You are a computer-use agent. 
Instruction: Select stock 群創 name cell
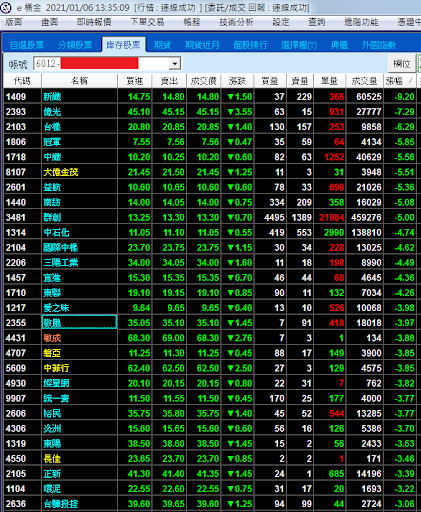point(79,217)
